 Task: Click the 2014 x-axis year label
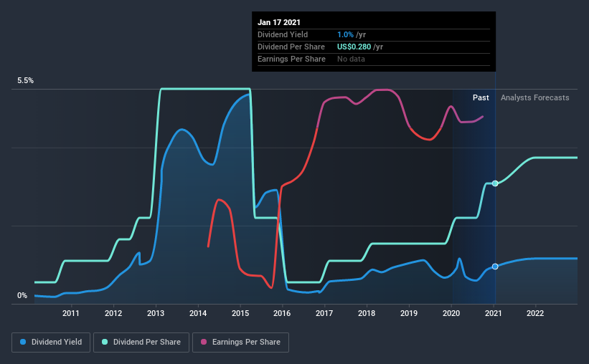click(x=198, y=313)
